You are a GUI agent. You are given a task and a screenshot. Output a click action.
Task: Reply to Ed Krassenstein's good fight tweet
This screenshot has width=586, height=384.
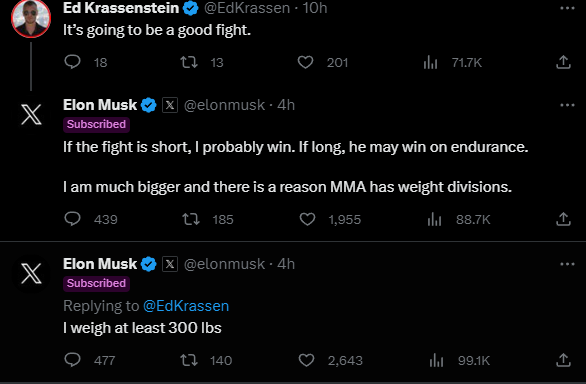pyautogui.click(x=73, y=62)
